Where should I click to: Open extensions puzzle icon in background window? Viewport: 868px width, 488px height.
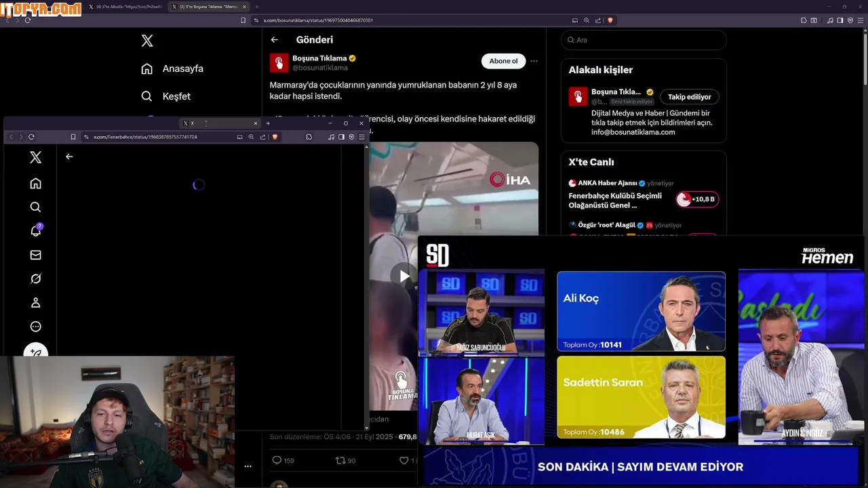[804, 20]
